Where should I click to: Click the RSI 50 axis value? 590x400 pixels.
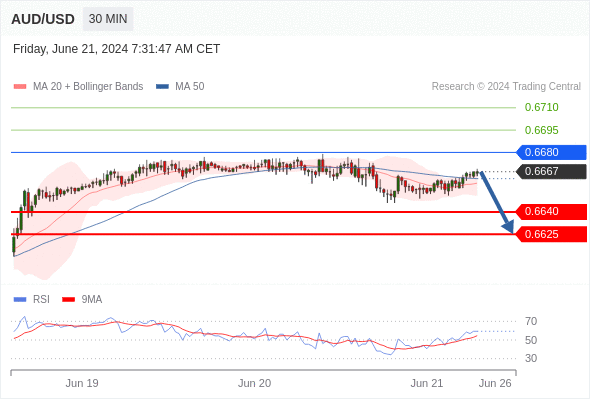[531, 340]
